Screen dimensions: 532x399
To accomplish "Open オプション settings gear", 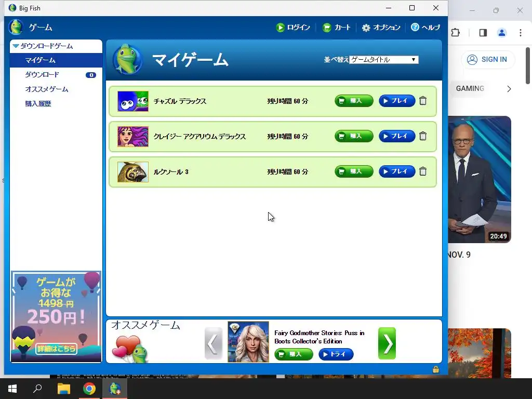I will click(381, 28).
